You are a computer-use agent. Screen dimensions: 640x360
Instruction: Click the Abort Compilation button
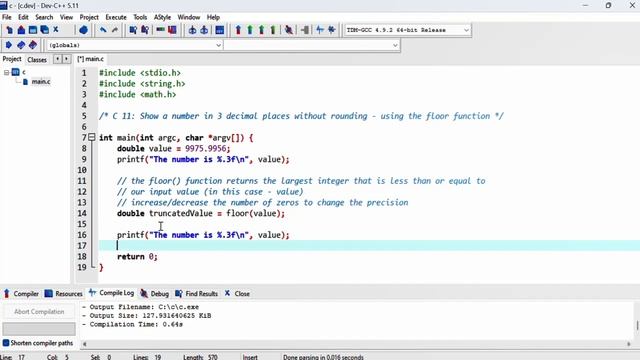pos(39,311)
